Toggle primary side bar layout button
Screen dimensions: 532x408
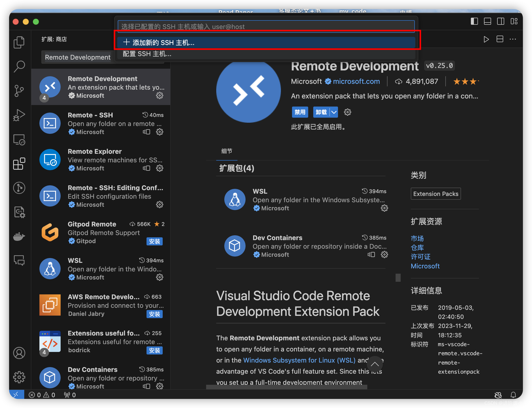tap(474, 21)
